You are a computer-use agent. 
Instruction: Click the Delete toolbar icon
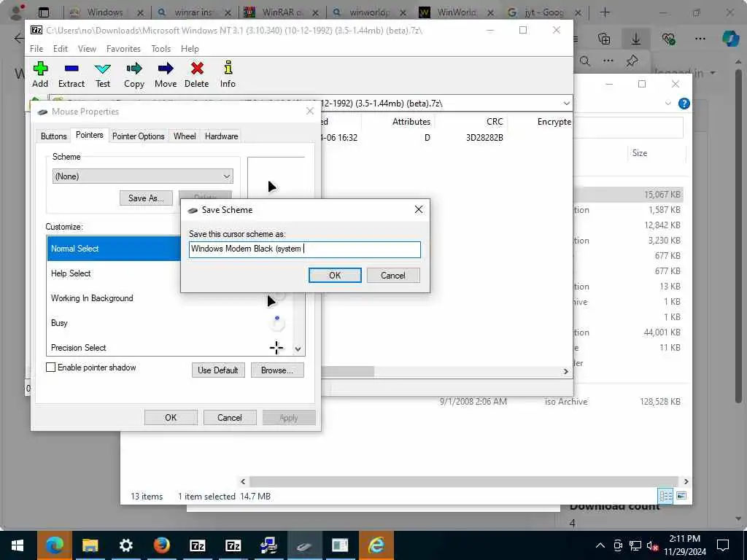point(197,74)
